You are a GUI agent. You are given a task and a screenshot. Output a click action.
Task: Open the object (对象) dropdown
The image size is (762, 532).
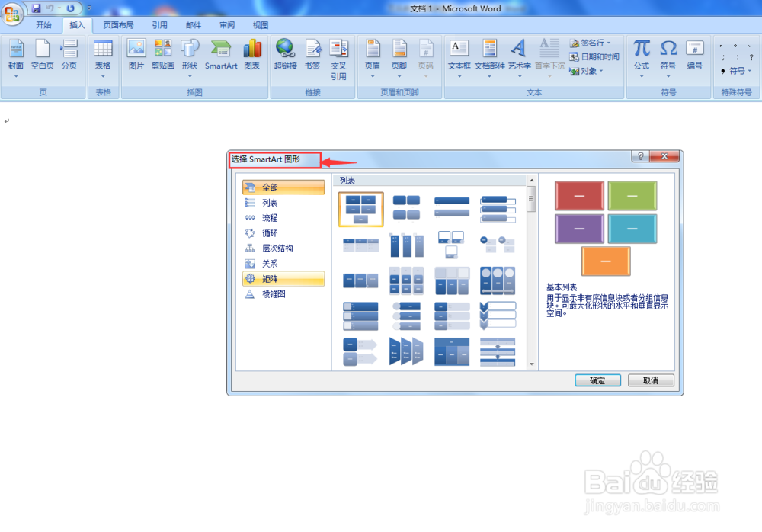point(587,71)
